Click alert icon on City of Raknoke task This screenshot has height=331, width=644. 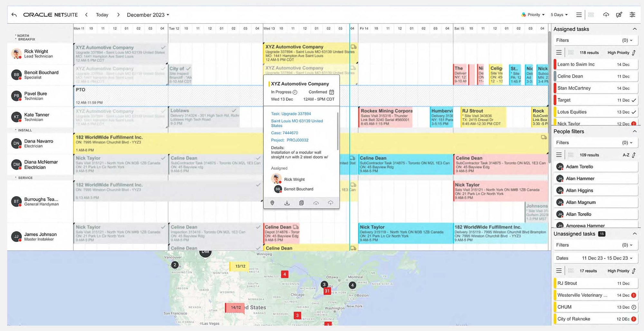(x=634, y=319)
